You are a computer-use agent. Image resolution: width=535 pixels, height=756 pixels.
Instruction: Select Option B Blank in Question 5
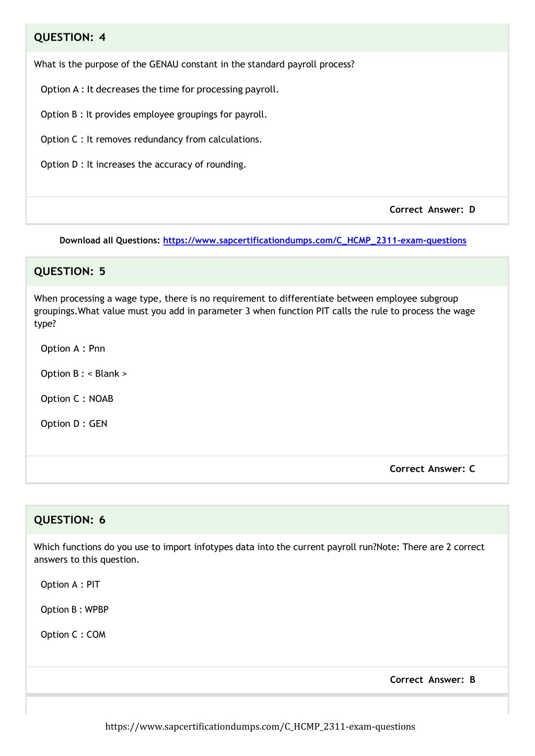[x=84, y=374]
